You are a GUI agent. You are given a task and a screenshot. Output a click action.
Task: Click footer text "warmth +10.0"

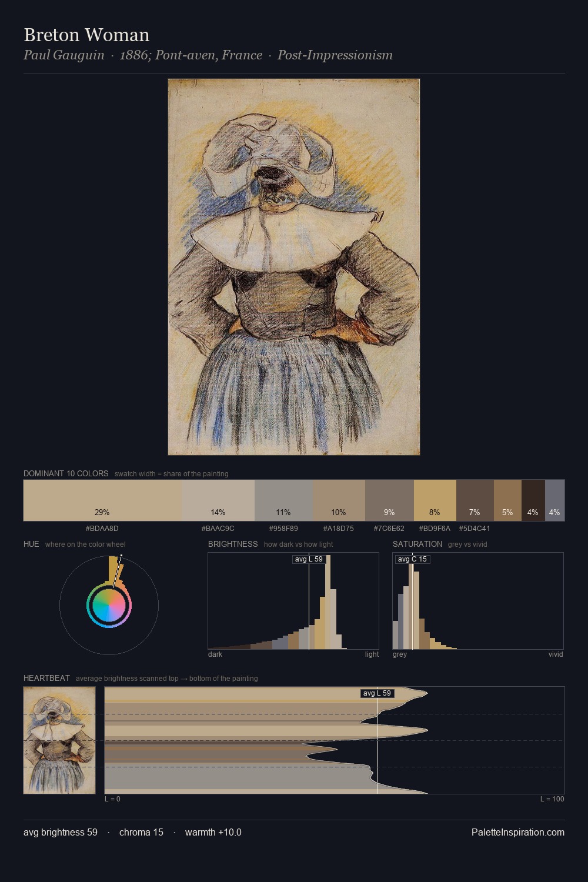(x=213, y=832)
